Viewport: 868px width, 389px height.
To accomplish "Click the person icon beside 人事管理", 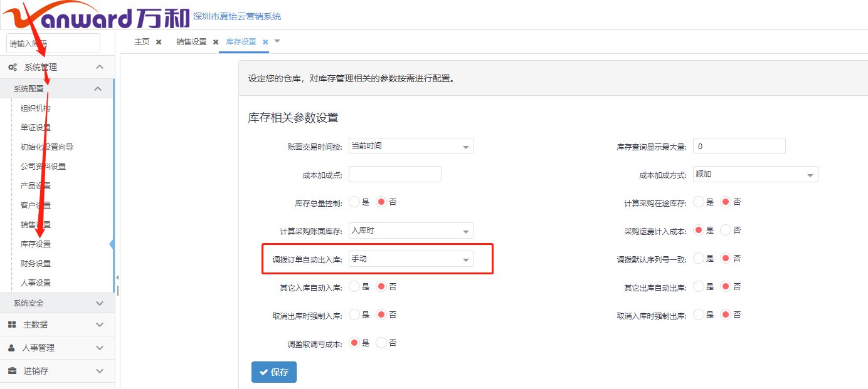I will point(12,348).
